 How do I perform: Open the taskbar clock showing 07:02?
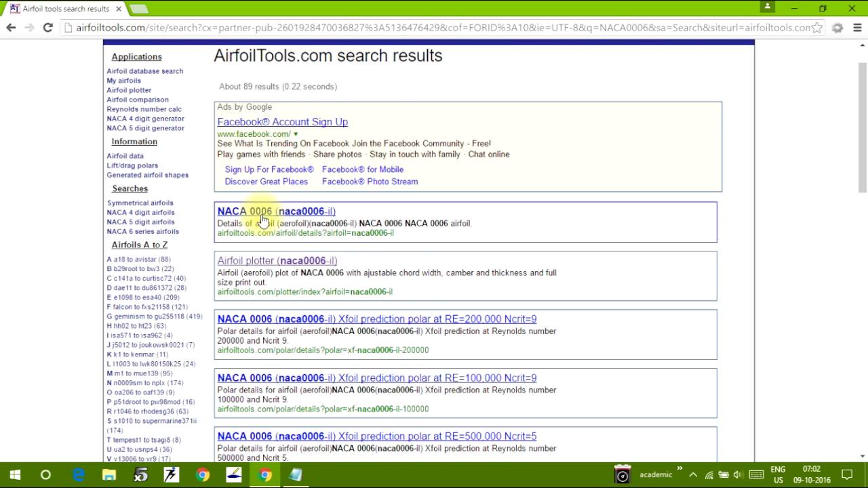(x=811, y=475)
